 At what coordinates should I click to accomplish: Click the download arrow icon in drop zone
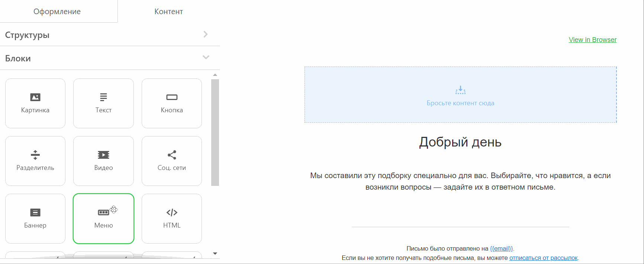pos(460,90)
